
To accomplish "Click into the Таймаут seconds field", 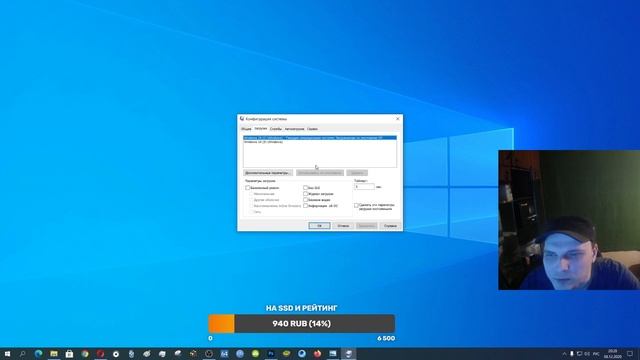I will click(x=364, y=187).
